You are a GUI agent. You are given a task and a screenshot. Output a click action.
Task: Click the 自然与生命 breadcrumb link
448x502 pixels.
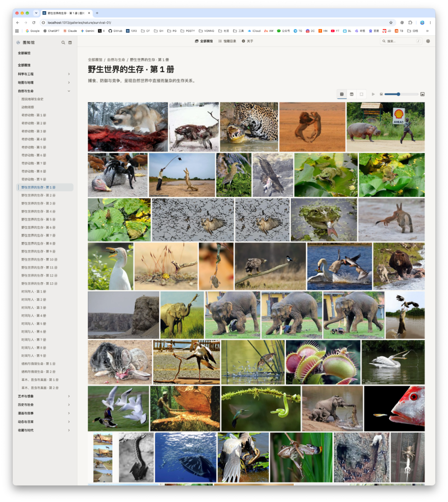116,60
